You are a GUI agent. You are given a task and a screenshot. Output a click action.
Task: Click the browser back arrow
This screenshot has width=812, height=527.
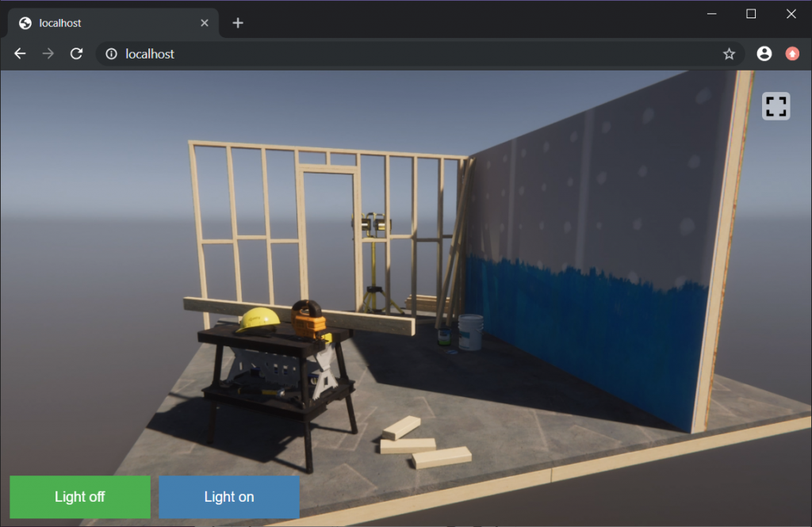tap(21, 54)
